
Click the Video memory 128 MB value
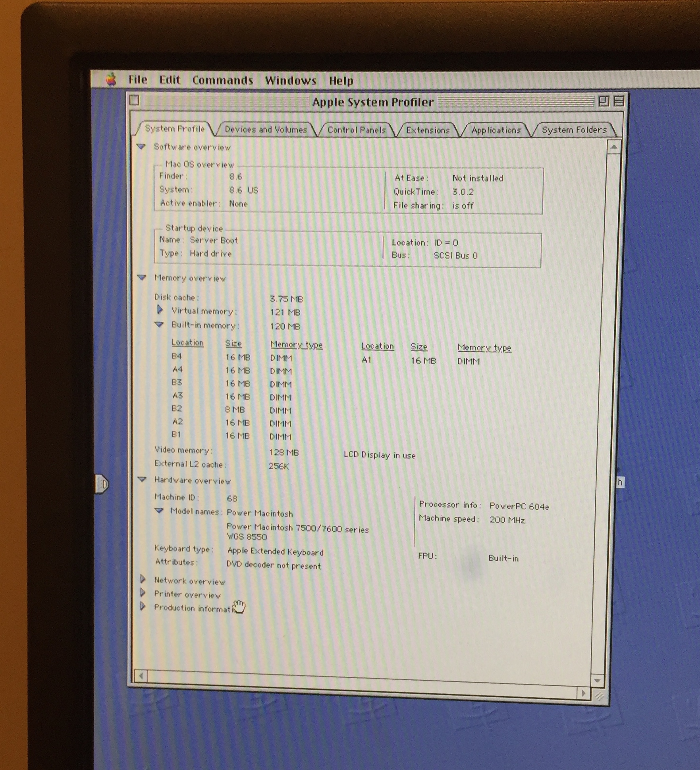point(283,453)
